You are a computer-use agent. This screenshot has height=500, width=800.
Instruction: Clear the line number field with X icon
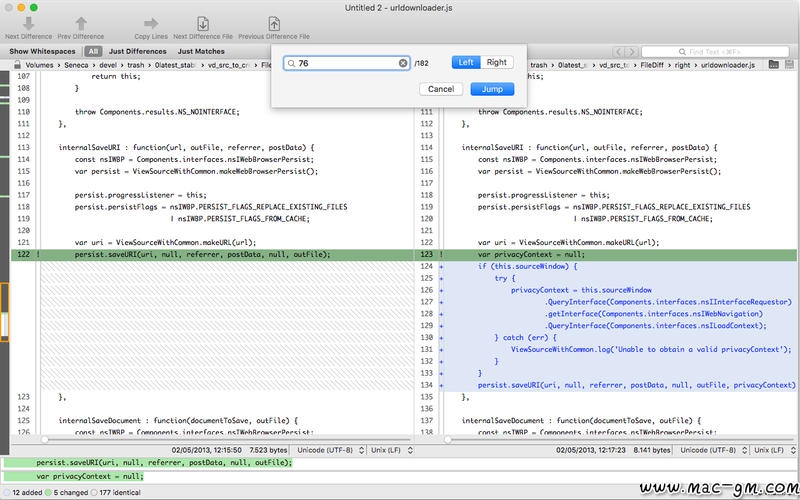[404, 63]
